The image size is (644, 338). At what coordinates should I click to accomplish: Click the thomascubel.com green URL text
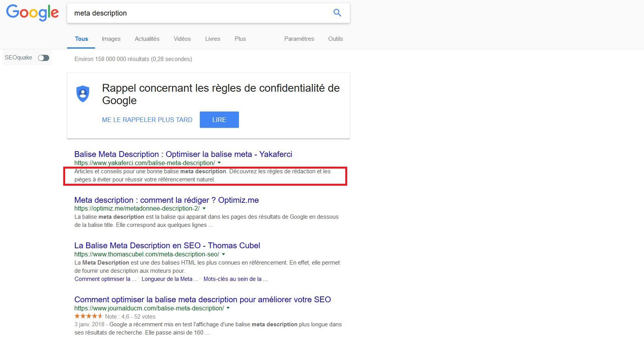tap(147, 254)
